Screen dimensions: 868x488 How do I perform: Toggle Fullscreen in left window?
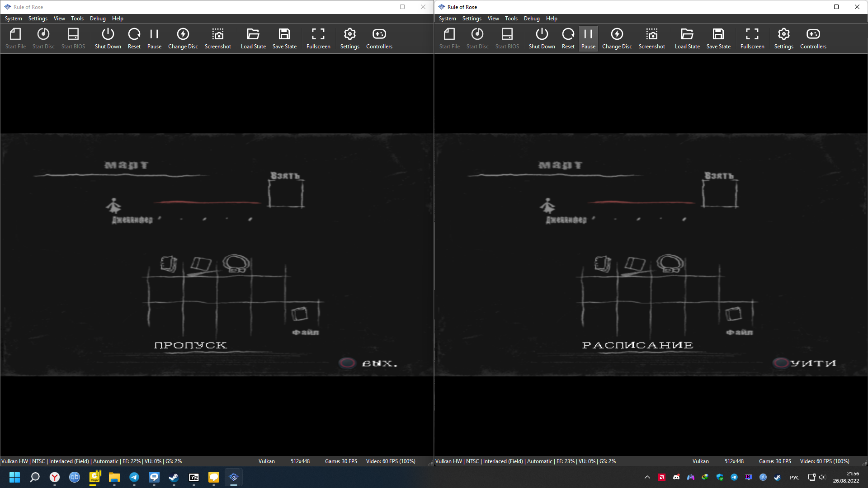[318, 38]
